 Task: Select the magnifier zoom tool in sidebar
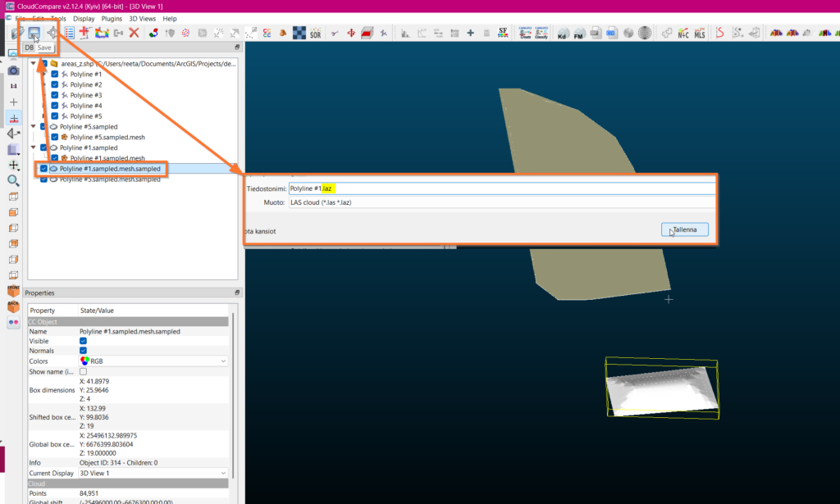coord(13,181)
